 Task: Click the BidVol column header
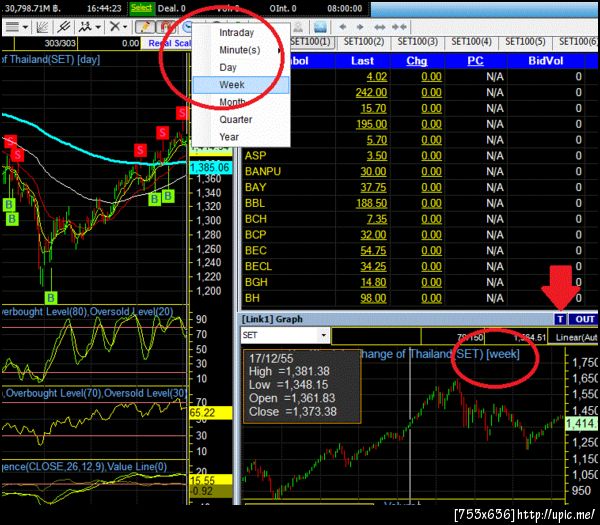[546, 61]
